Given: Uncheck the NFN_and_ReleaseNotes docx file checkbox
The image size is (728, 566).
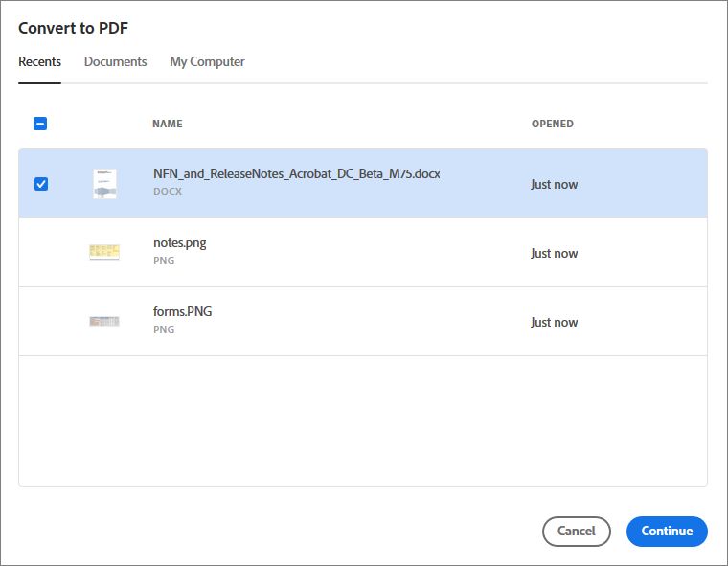Looking at the screenshot, I should click(41, 184).
